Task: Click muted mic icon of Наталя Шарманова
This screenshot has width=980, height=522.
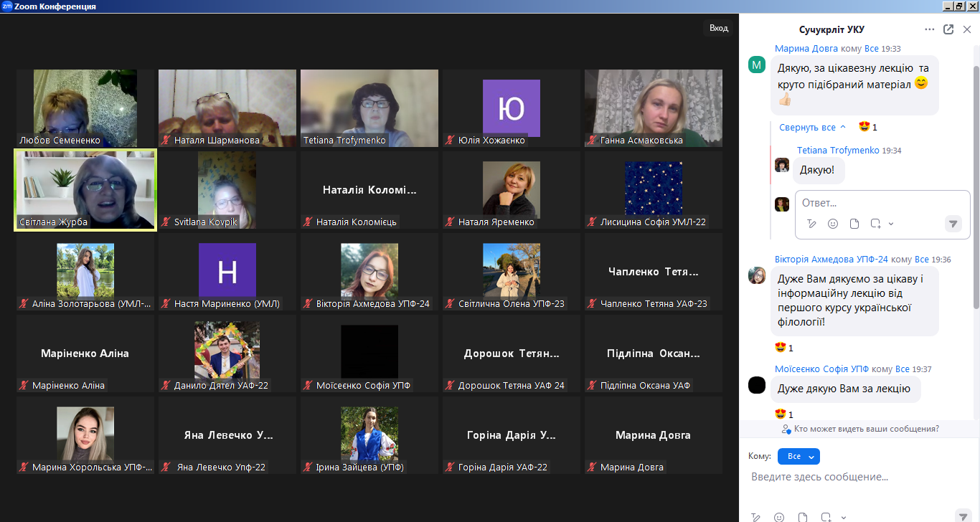Action: click(166, 141)
